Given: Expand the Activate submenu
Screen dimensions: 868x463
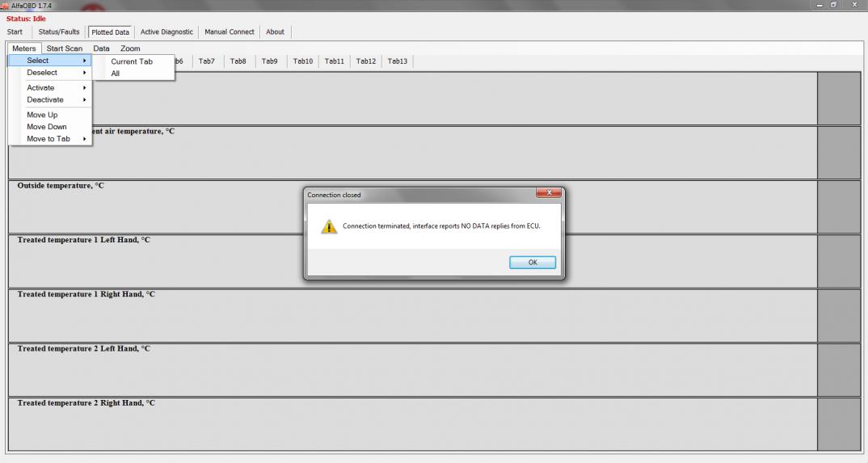Looking at the screenshot, I should [x=50, y=87].
